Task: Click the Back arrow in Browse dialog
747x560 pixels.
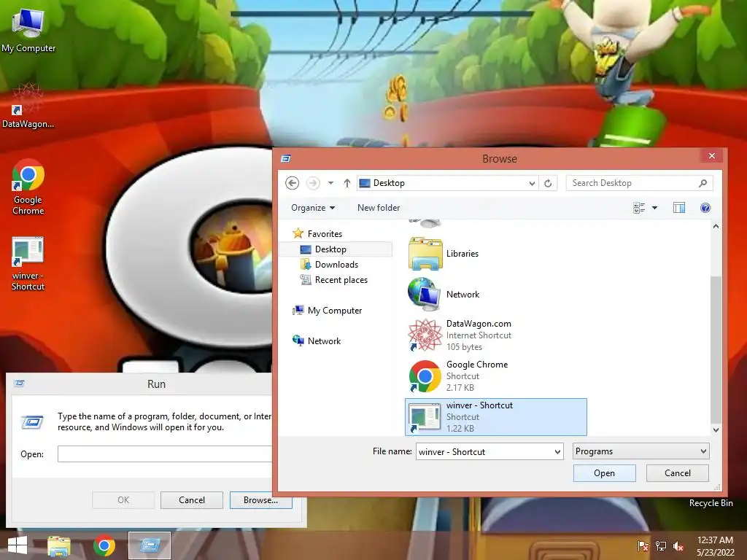Action: (x=292, y=183)
